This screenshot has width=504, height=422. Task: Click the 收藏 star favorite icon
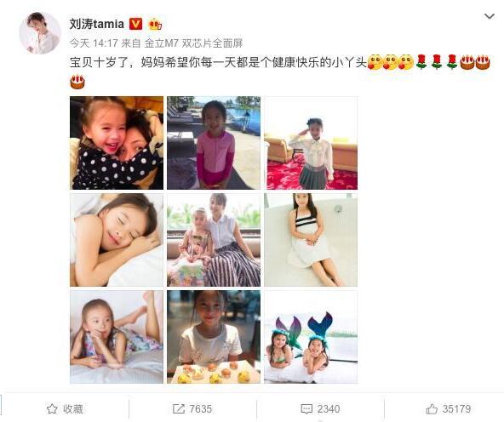(x=52, y=409)
